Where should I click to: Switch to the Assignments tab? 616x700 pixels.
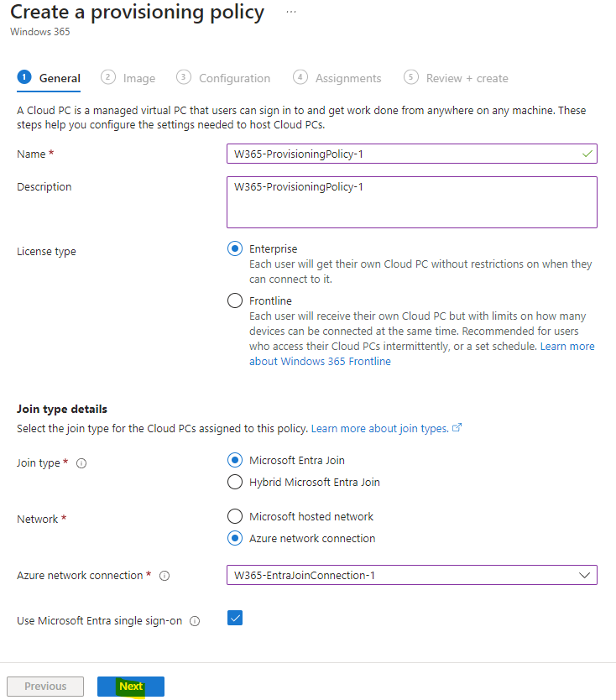(337, 78)
